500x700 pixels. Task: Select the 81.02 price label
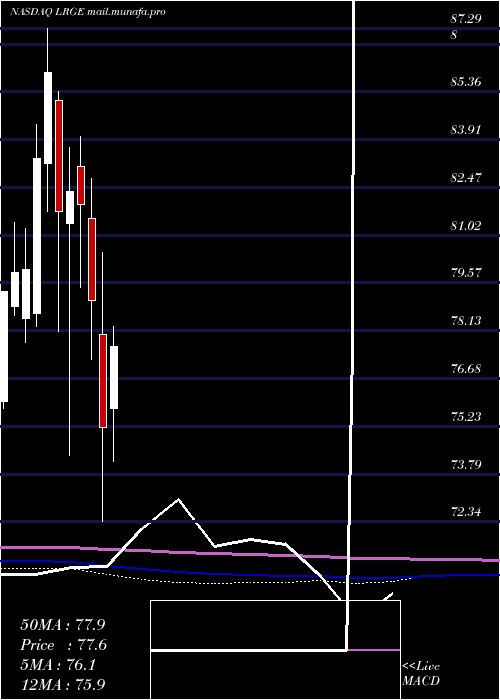pos(466,225)
